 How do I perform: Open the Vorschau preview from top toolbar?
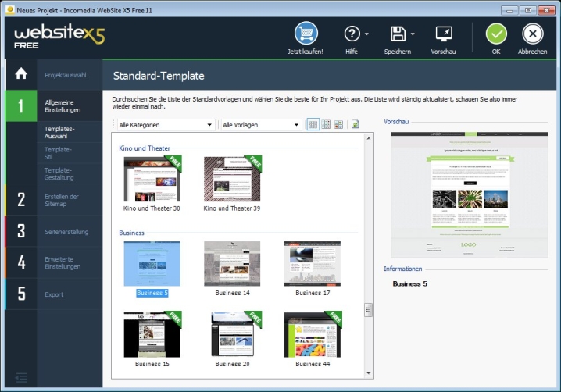443,34
